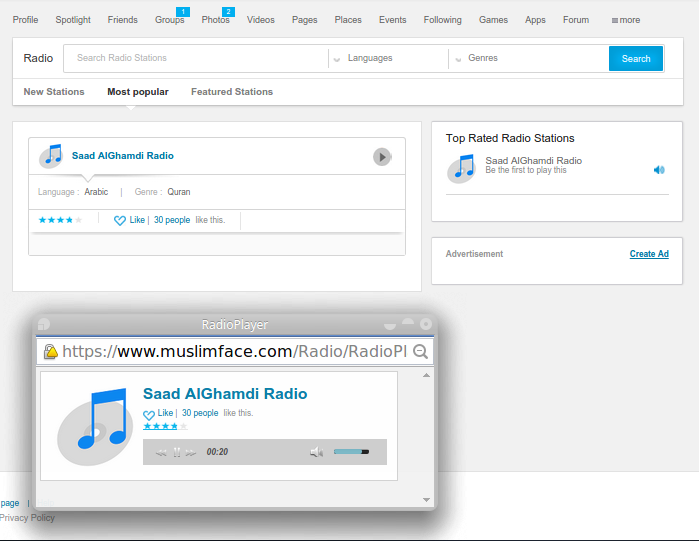Click the Create Ad link
Image resolution: width=699 pixels, height=541 pixels.
tap(649, 254)
